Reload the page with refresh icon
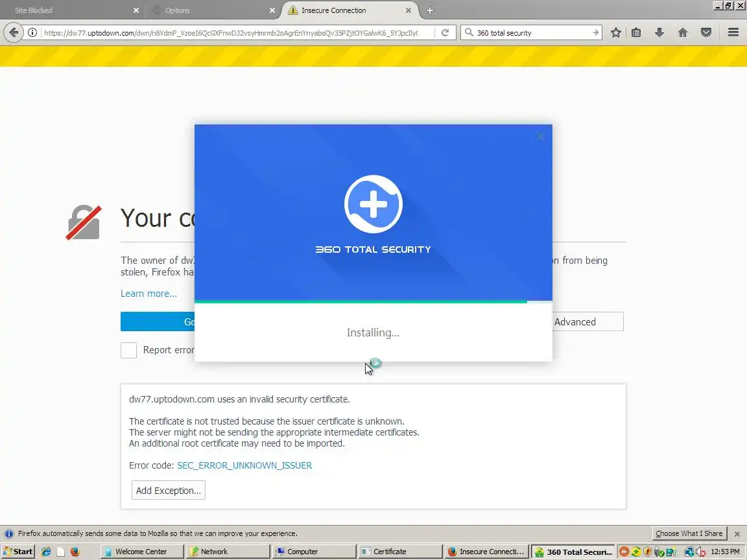This screenshot has width=747, height=560. [x=445, y=32]
